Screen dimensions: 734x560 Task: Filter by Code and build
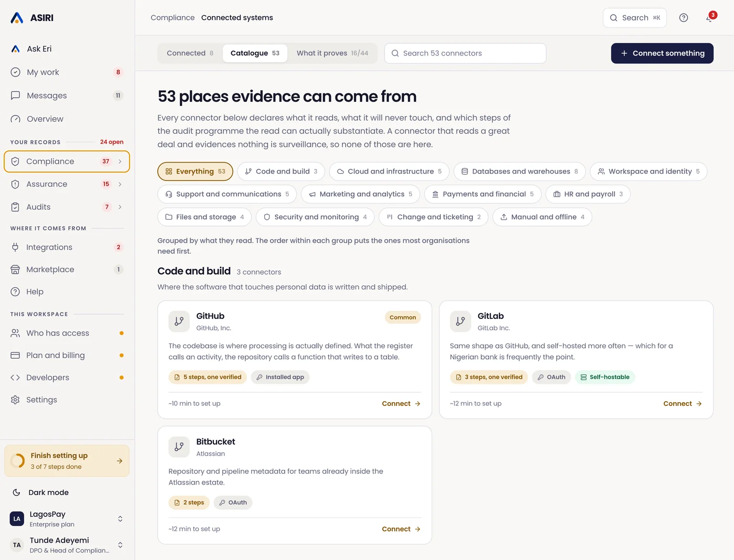tap(281, 171)
